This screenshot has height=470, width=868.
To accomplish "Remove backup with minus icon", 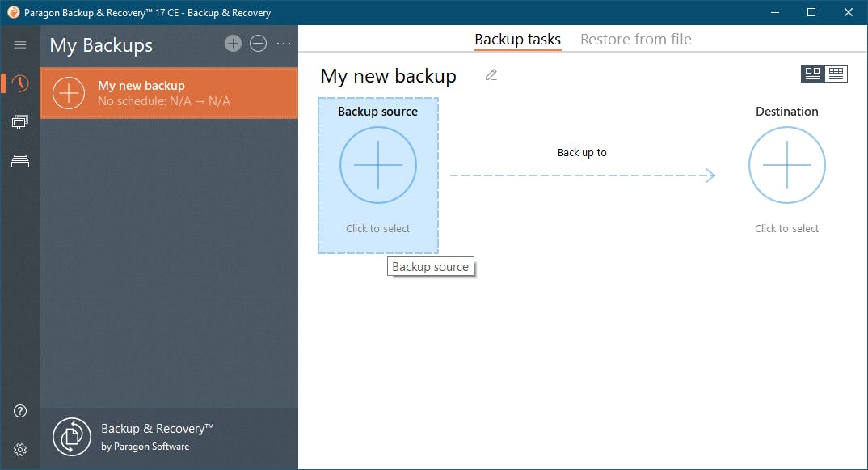I will point(258,43).
